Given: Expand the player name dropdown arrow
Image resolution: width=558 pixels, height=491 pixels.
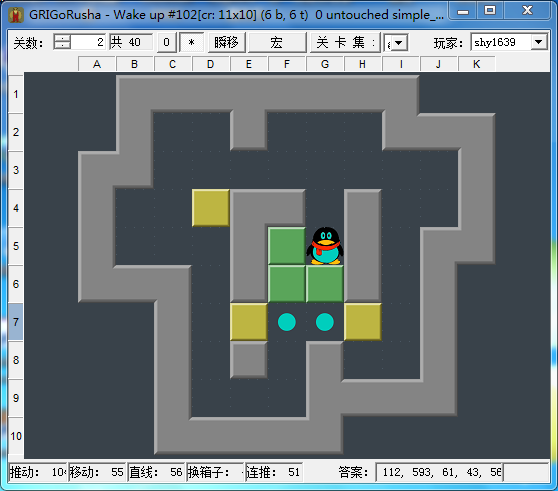Looking at the screenshot, I should coord(539,42).
